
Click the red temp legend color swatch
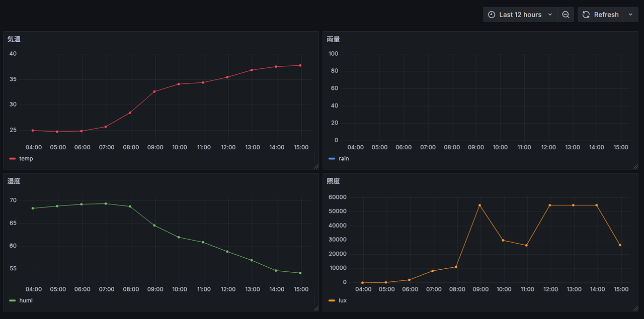click(13, 159)
